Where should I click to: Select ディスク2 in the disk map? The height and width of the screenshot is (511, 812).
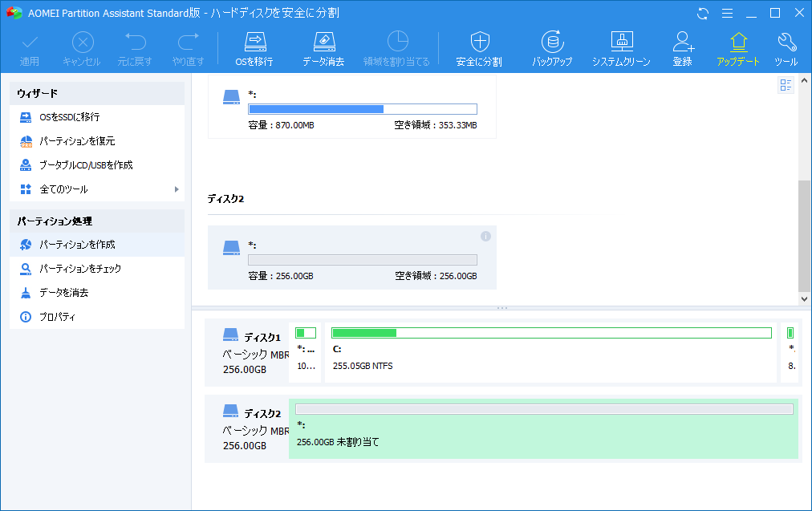pos(246,428)
